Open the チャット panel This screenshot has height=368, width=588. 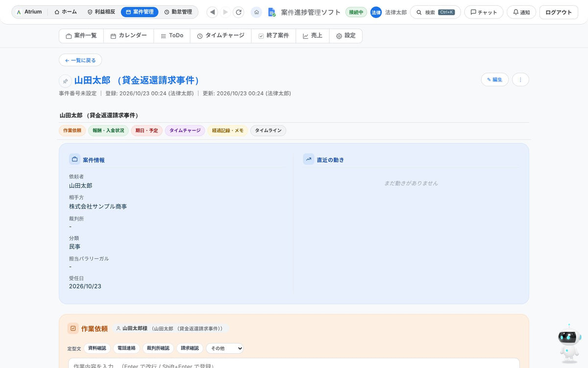[x=484, y=12]
